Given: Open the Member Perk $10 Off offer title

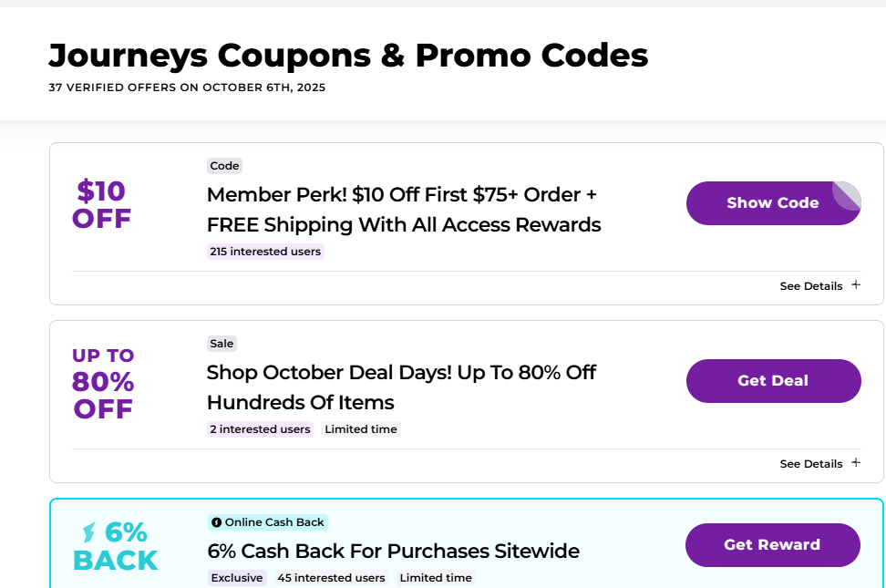Looking at the screenshot, I should coord(404,210).
